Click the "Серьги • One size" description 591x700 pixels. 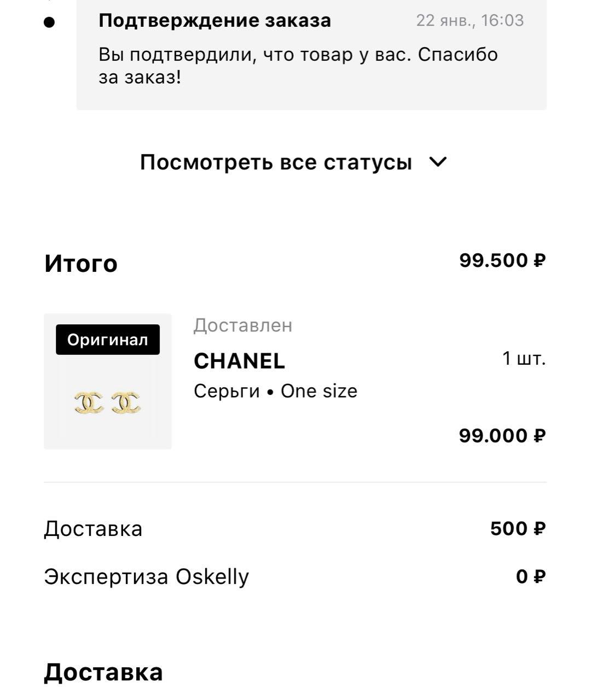click(x=275, y=391)
